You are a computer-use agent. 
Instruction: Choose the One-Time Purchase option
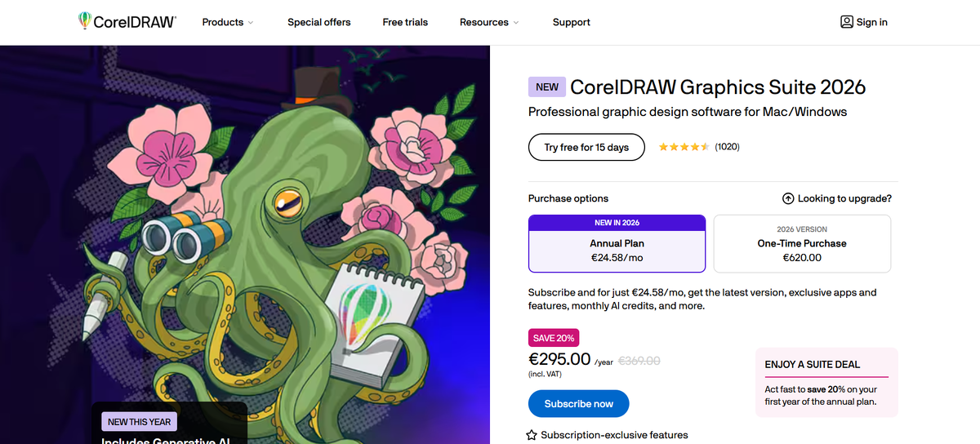(x=802, y=244)
